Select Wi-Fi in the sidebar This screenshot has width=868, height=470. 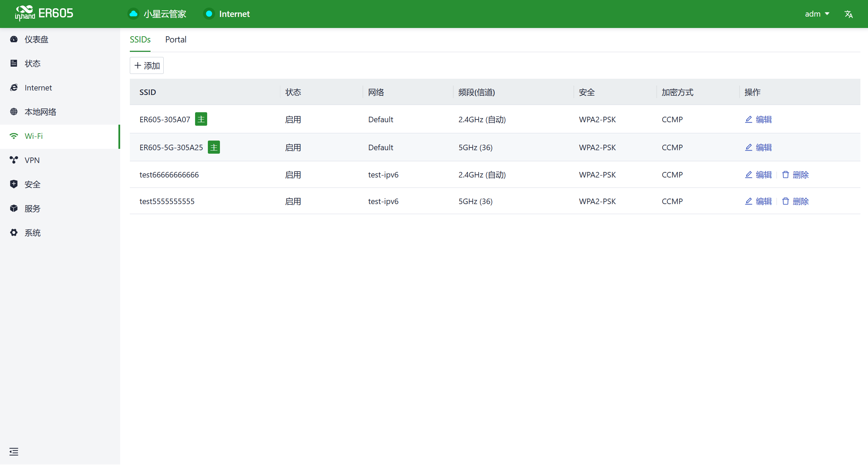point(59,136)
